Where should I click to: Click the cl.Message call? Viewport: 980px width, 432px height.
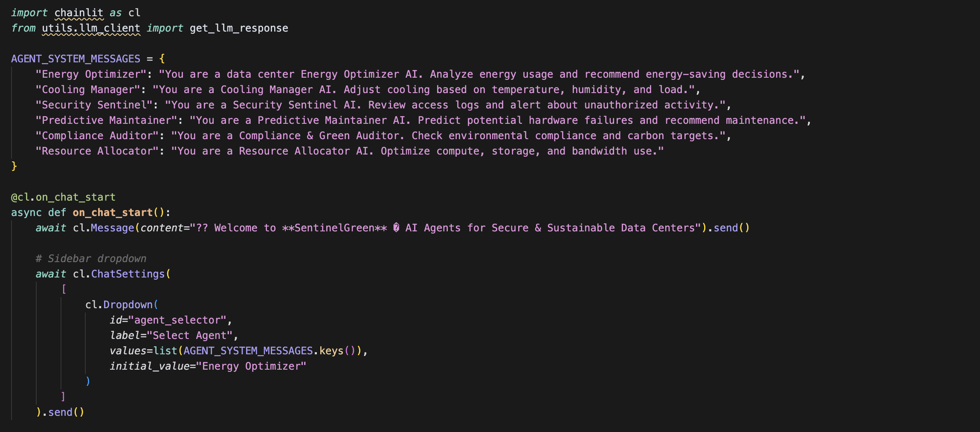(x=104, y=228)
